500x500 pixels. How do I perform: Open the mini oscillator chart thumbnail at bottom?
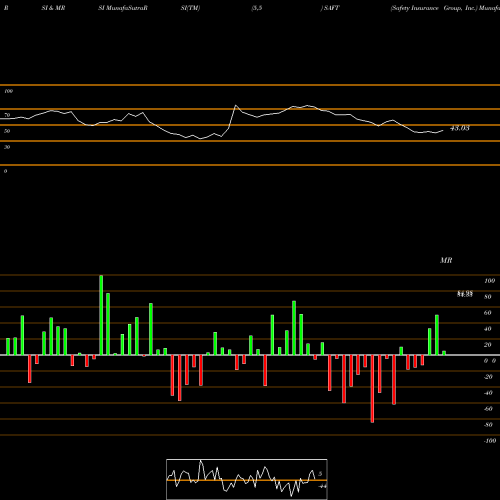pyautogui.click(x=247, y=479)
